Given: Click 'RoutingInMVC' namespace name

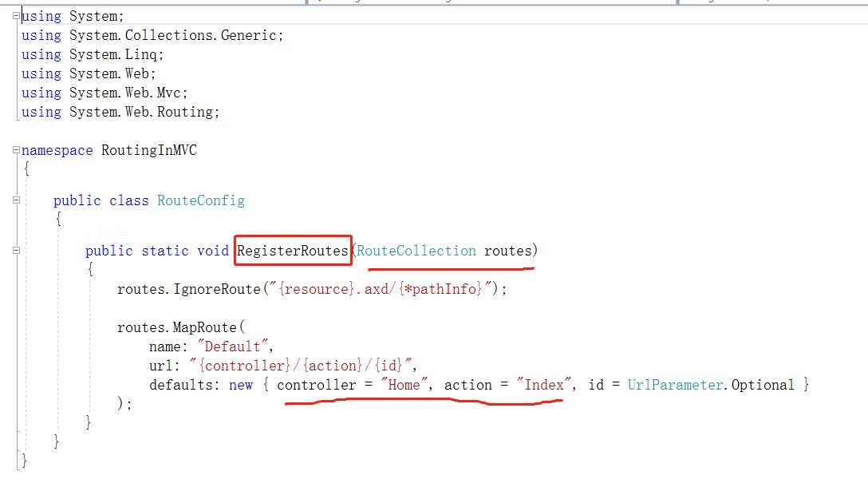Looking at the screenshot, I should (149, 150).
